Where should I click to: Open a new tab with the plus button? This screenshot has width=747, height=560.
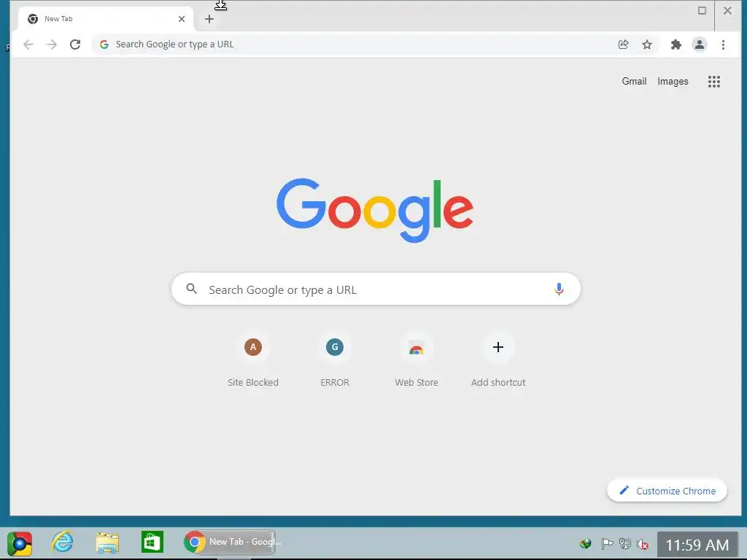pos(209,19)
